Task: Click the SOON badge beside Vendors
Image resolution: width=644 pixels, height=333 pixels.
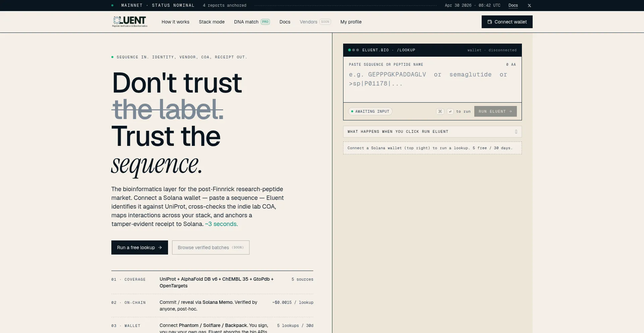Action: pos(325,22)
